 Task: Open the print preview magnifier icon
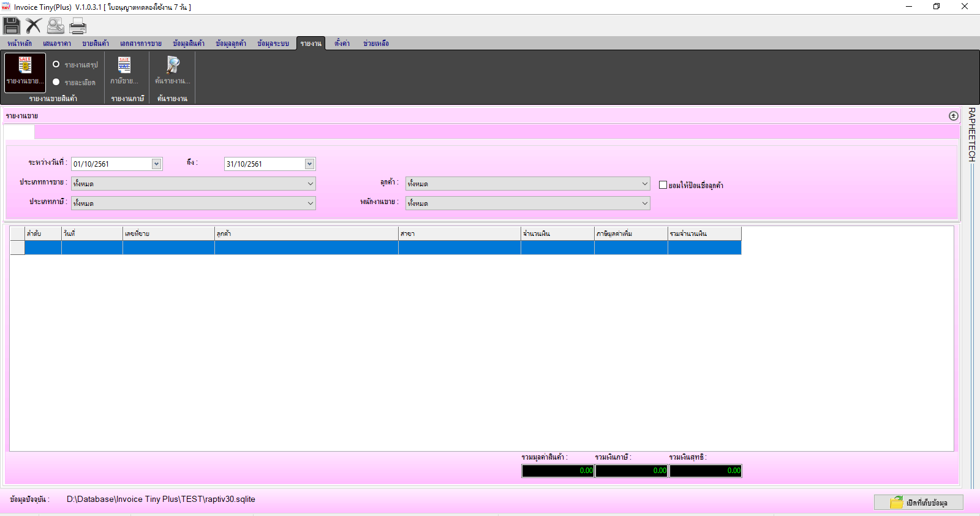click(x=56, y=26)
